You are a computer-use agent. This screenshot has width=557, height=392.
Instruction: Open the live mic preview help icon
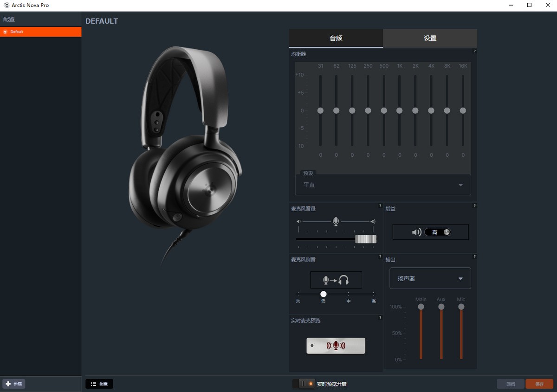[380, 318]
